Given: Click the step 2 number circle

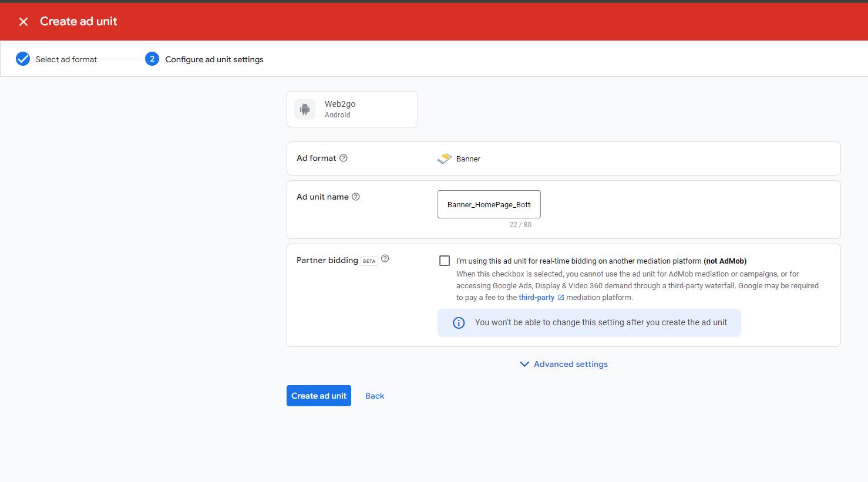Looking at the screenshot, I should [152, 59].
